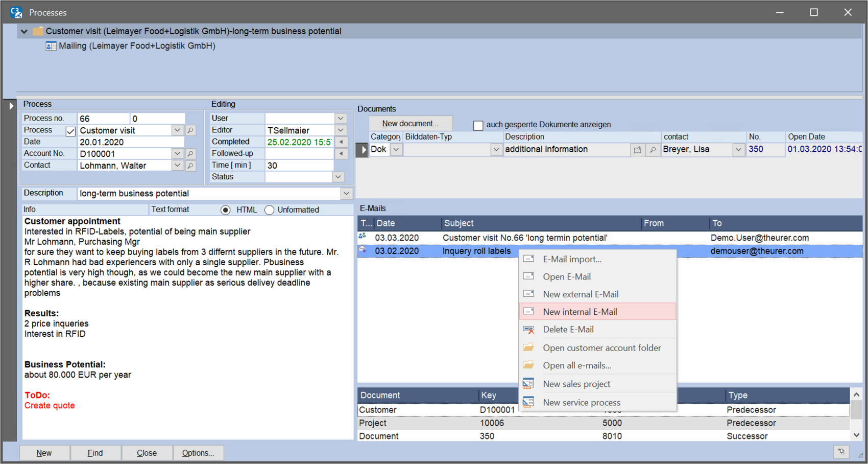Click the icon beside New service process

pyautogui.click(x=528, y=402)
